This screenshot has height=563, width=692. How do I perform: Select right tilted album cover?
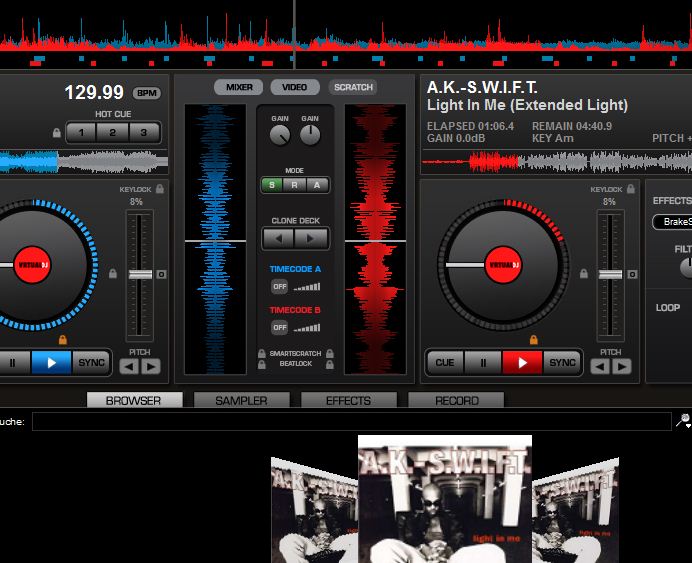click(575, 511)
